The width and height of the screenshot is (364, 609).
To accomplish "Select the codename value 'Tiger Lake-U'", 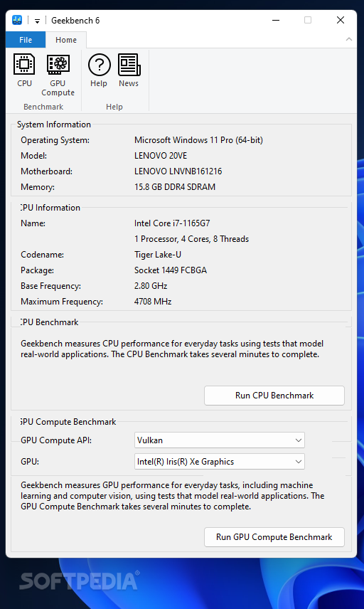I will (158, 255).
